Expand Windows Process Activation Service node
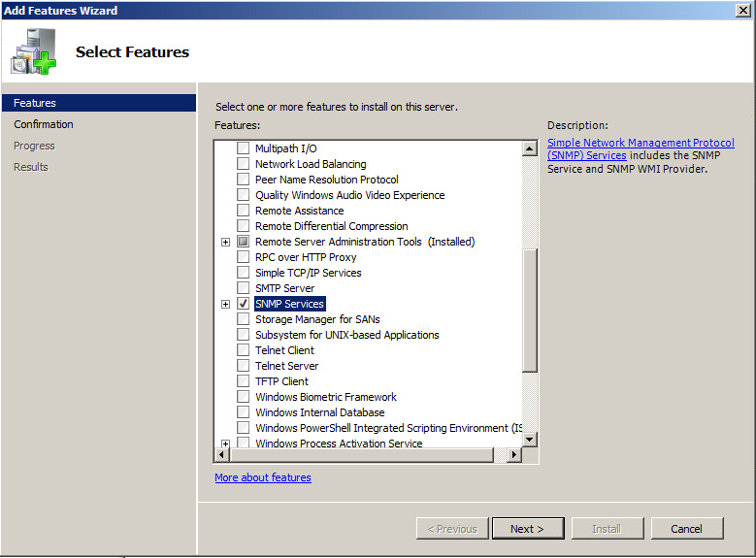This screenshot has height=558, width=756. coord(225,443)
